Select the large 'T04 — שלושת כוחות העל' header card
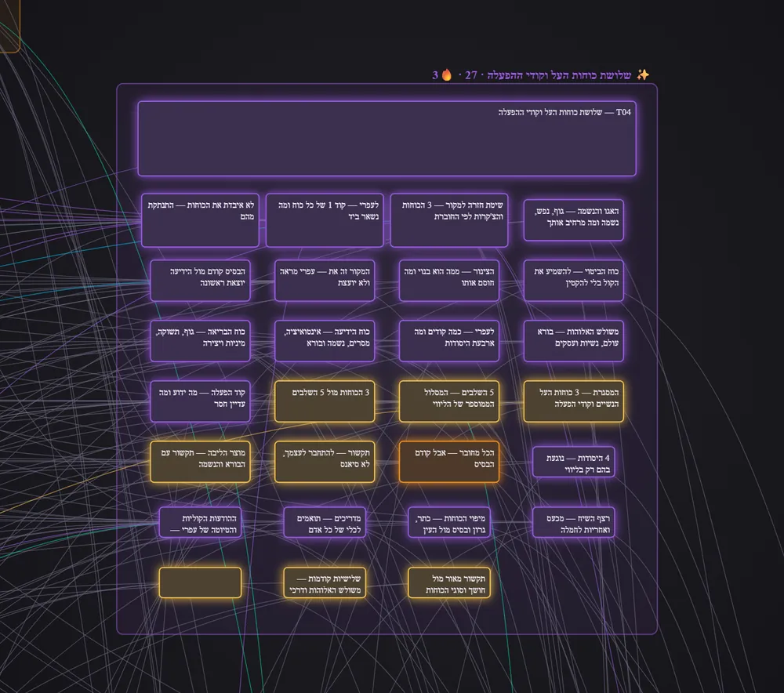The height and width of the screenshot is (693, 784). 387,139
